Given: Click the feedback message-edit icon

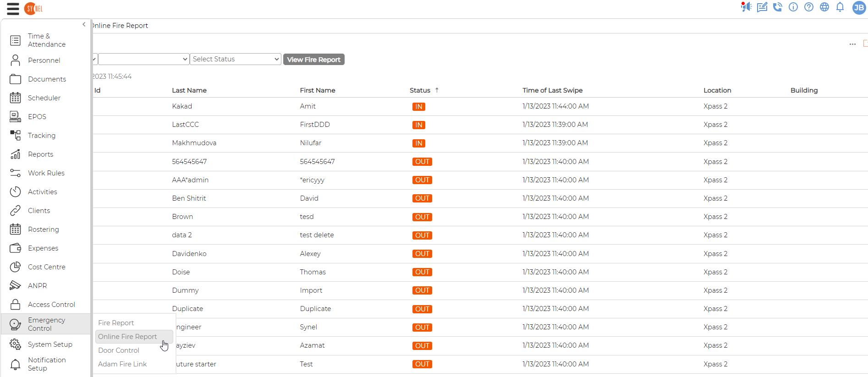Looking at the screenshot, I should (762, 7).
